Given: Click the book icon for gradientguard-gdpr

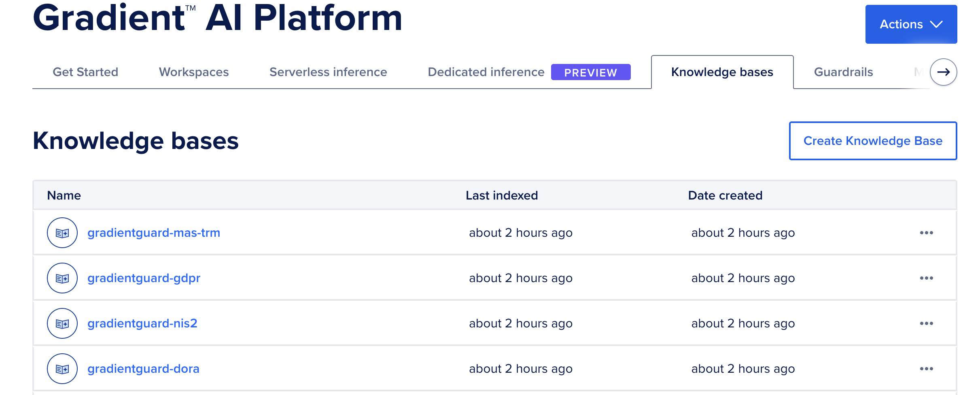Looking at the screenshot, I should click(x=62, y=278).
